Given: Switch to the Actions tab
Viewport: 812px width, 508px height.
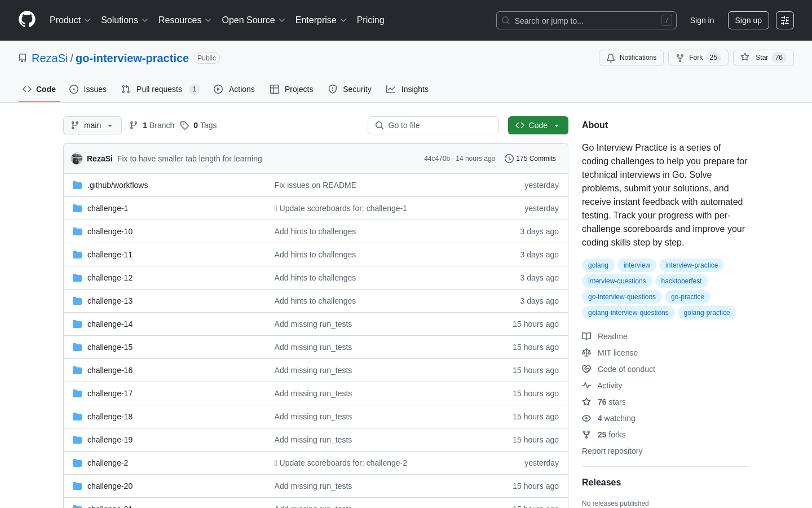Looking at the screenshot, I should (x=234, y=89).
